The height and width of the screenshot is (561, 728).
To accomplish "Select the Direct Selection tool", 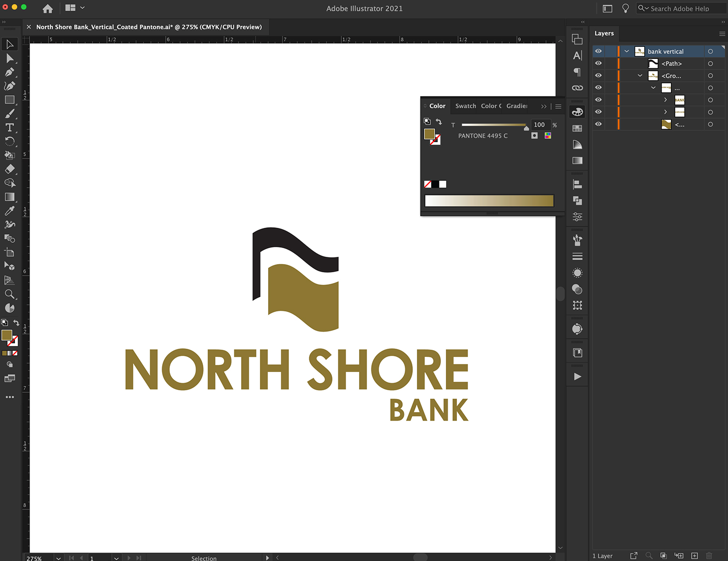I will pos(10,59).
